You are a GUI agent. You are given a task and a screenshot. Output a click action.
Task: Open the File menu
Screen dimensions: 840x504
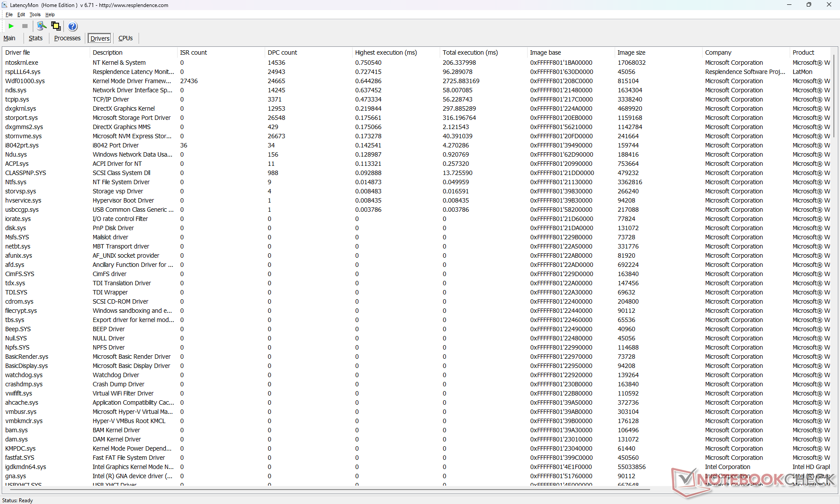pyautogui.click(x=9, y=14)
